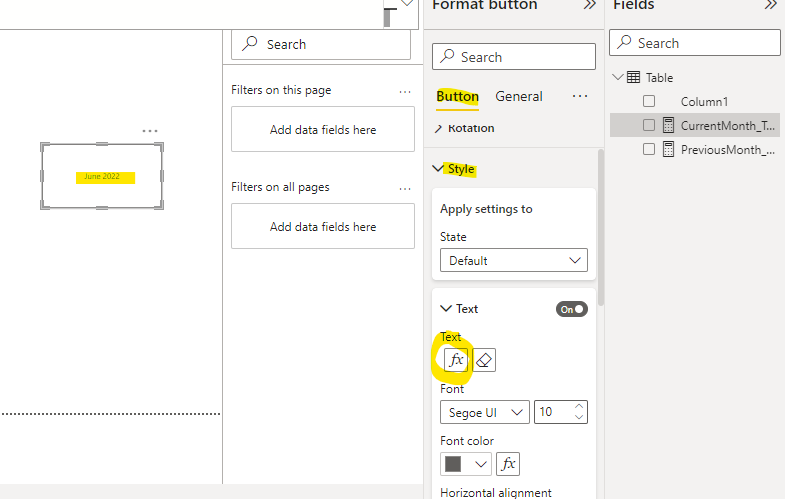This screenshot has height=499, width=785.
Task: Open more options ellipsis beside General tab
Action: pos(580,96)
